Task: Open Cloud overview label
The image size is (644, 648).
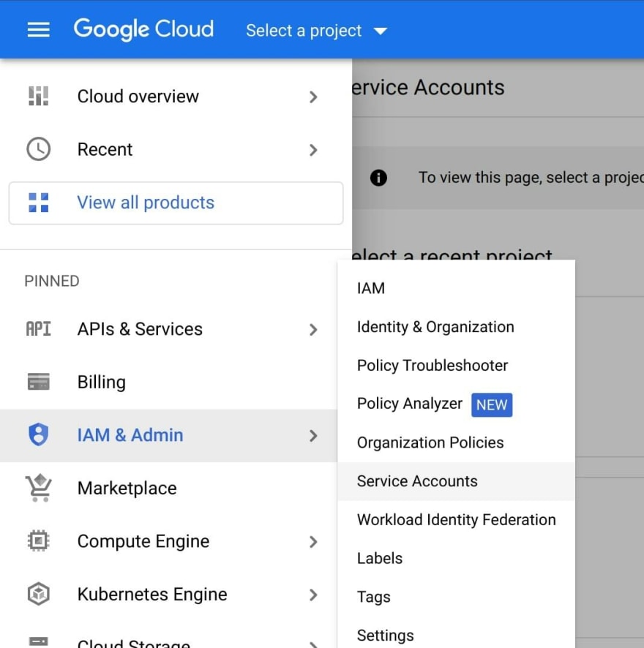Action: (138, 97)
